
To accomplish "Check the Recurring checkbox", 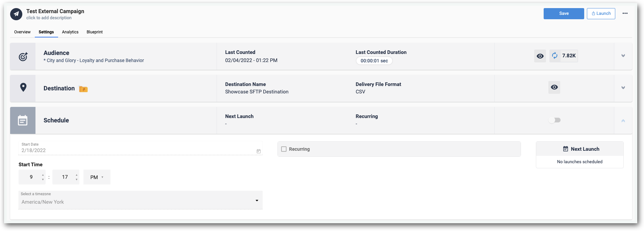I will click(x=284, y=149).
